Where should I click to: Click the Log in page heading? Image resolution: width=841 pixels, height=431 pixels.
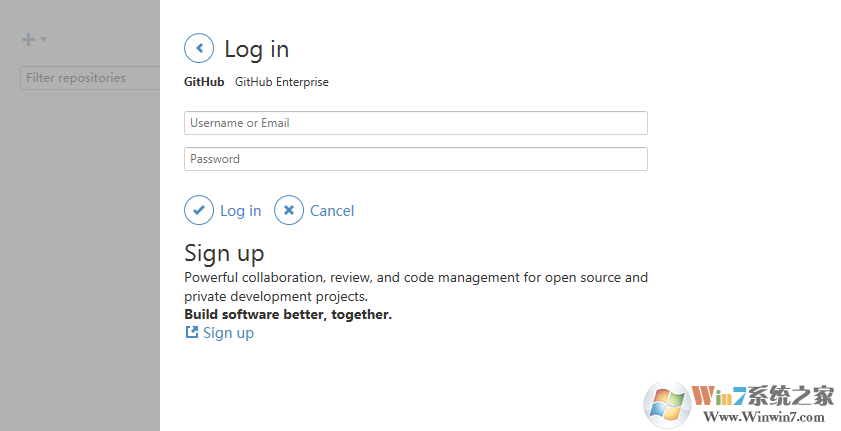coord(256,49)
